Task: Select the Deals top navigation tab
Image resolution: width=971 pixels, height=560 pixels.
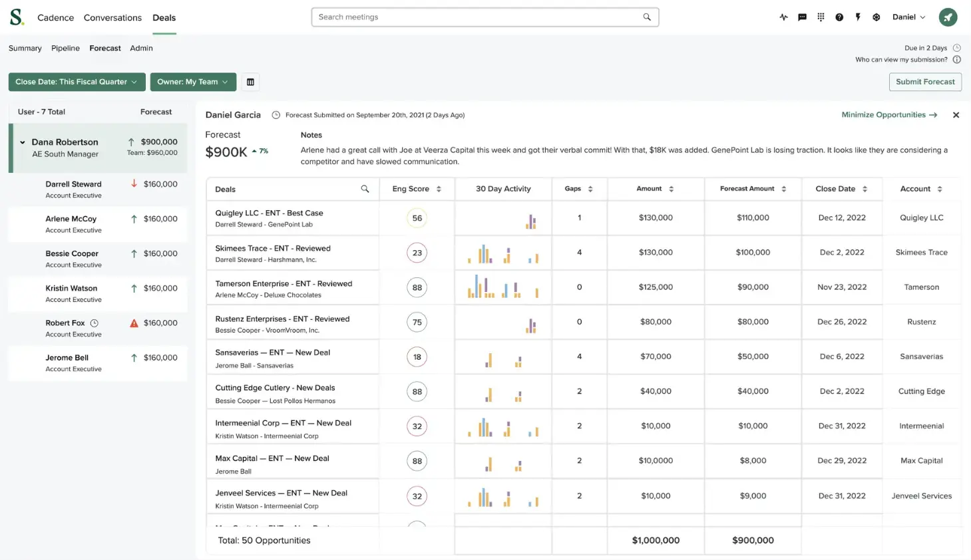Action: 164,18
